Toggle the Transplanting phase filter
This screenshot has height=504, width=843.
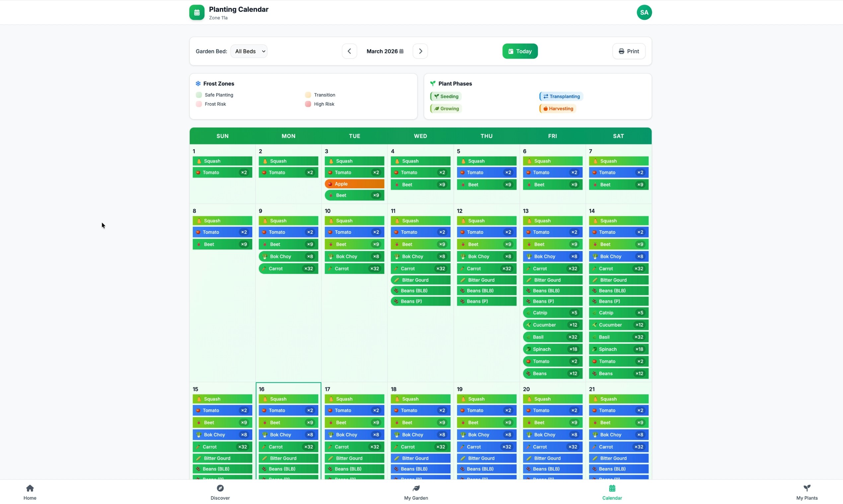click(561, 96)
